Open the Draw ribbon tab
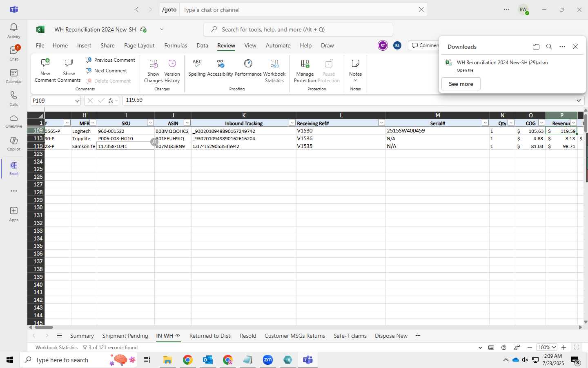Viewport: 588px width, 368px height. pyautogui.click(x=327, y=45)
